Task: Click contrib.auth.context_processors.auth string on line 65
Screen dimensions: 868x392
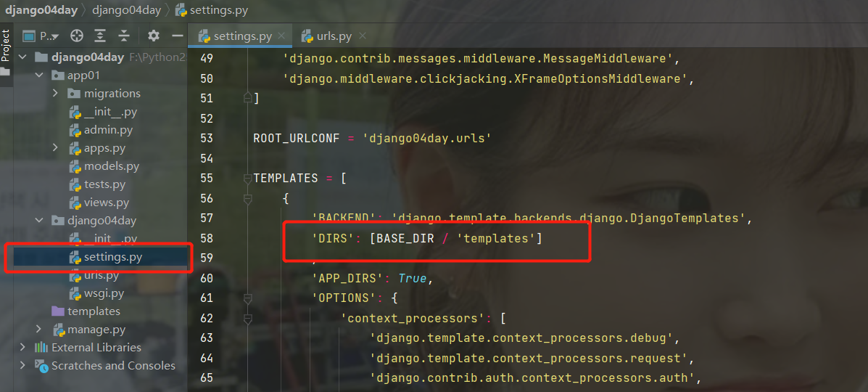Action: pyautogui.click(x=532, y=378)
